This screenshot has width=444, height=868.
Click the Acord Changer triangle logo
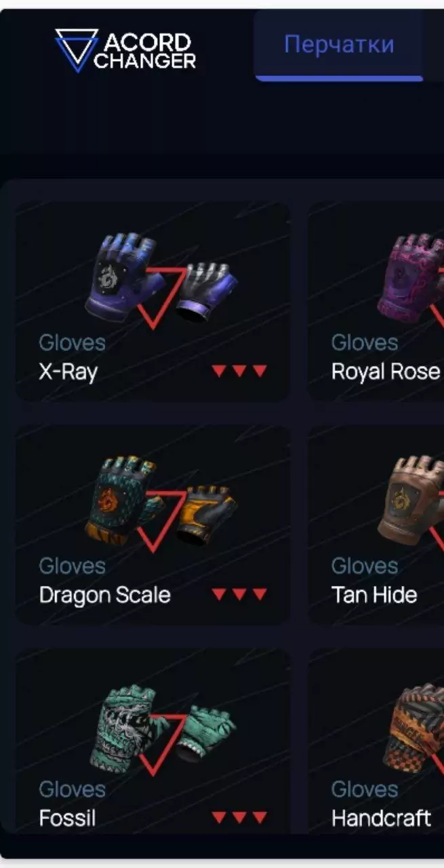77,50
